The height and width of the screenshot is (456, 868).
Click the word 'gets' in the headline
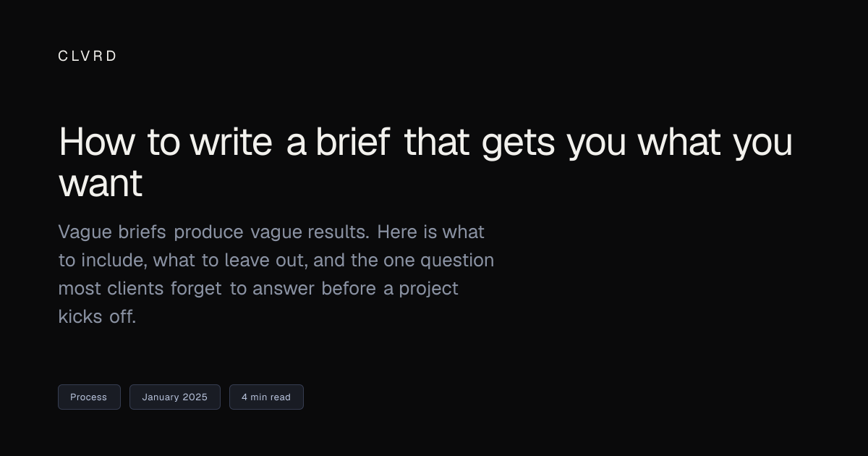click(518, 143)
